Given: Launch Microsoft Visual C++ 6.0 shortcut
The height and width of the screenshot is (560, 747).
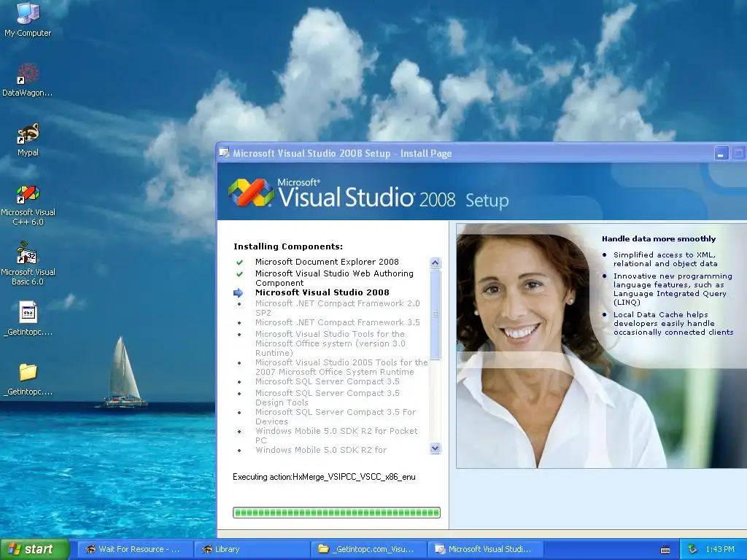Looking at the screenshot, I should pos(28,205).
